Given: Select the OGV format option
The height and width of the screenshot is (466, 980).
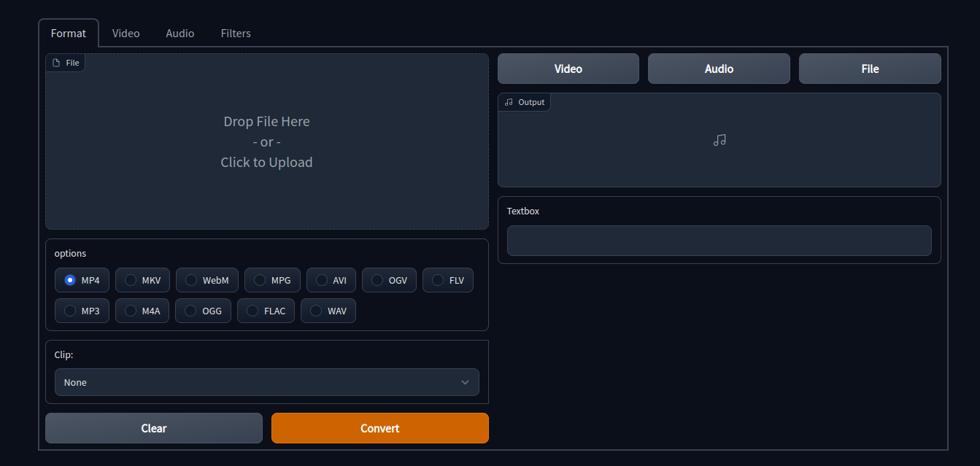Looking at the screenshot, I should 378,280.
